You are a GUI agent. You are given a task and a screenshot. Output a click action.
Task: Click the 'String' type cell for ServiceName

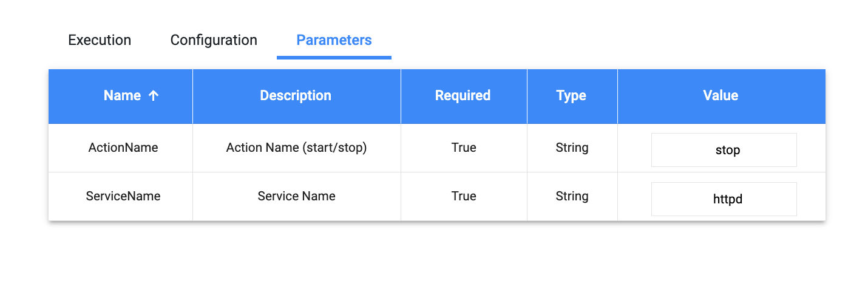(572, 197)
